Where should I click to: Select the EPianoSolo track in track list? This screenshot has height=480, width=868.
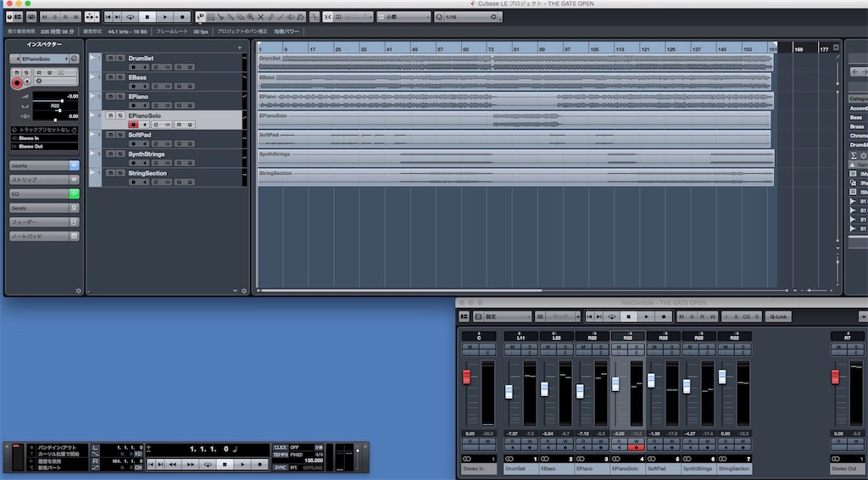(x=173, y=120)
